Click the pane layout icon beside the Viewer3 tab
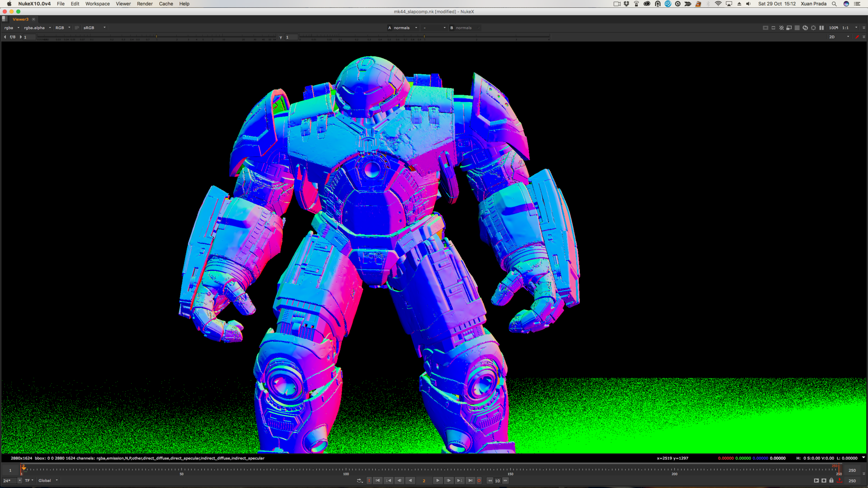Screen dimensions: 868x488 coord(5,19)
